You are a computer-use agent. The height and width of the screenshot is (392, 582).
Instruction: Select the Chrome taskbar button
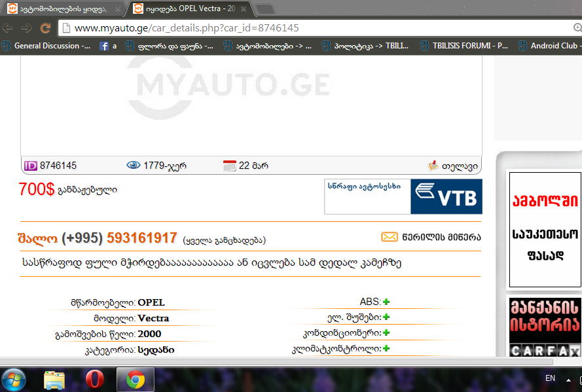pos(136,380)
